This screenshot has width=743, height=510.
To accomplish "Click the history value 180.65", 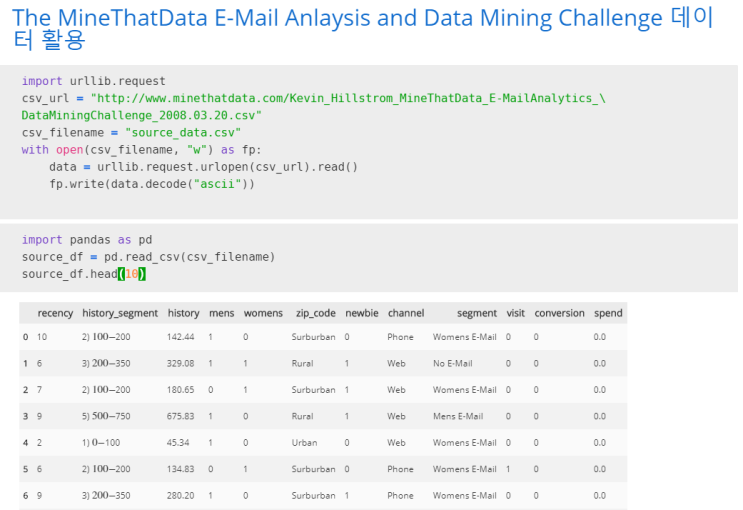I will pos(181,390).
